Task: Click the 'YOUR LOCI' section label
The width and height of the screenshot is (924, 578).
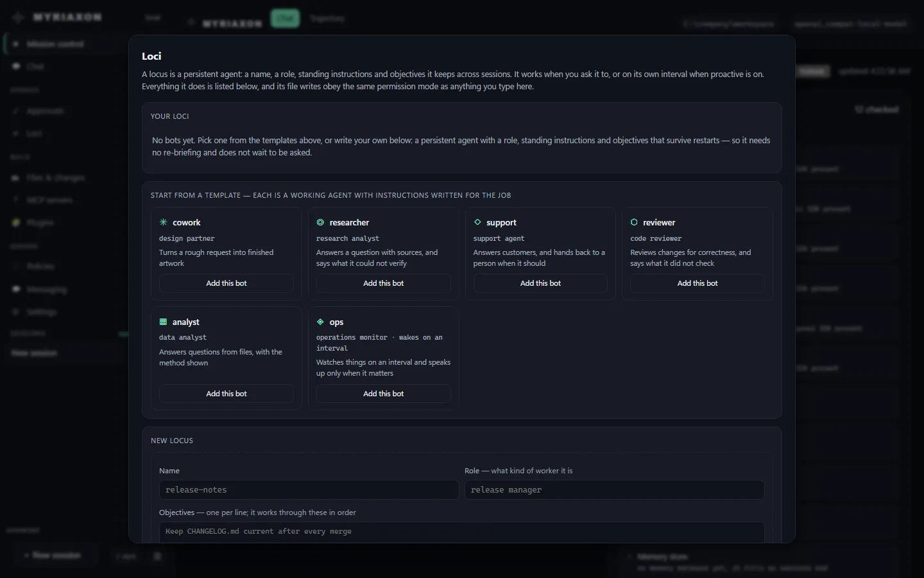Action: [x=169, y=116]
